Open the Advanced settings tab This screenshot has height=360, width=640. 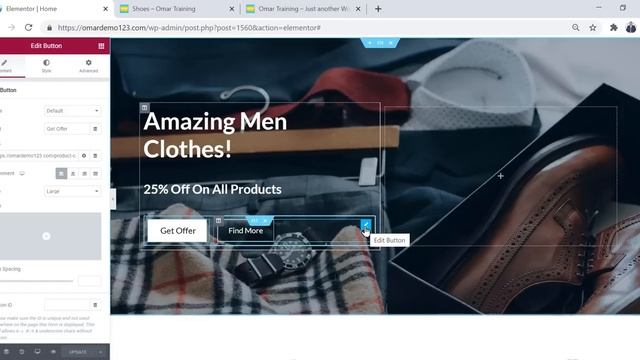tap(89, 65)
